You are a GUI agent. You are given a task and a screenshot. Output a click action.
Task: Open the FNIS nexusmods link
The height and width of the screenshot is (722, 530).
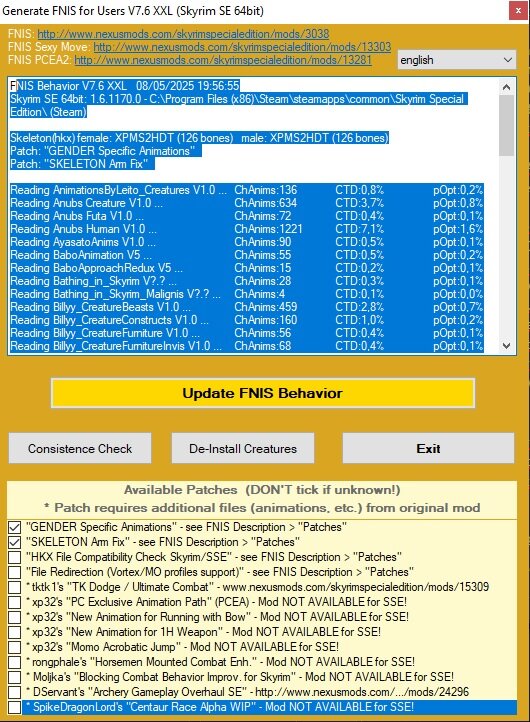coord(183,34)
